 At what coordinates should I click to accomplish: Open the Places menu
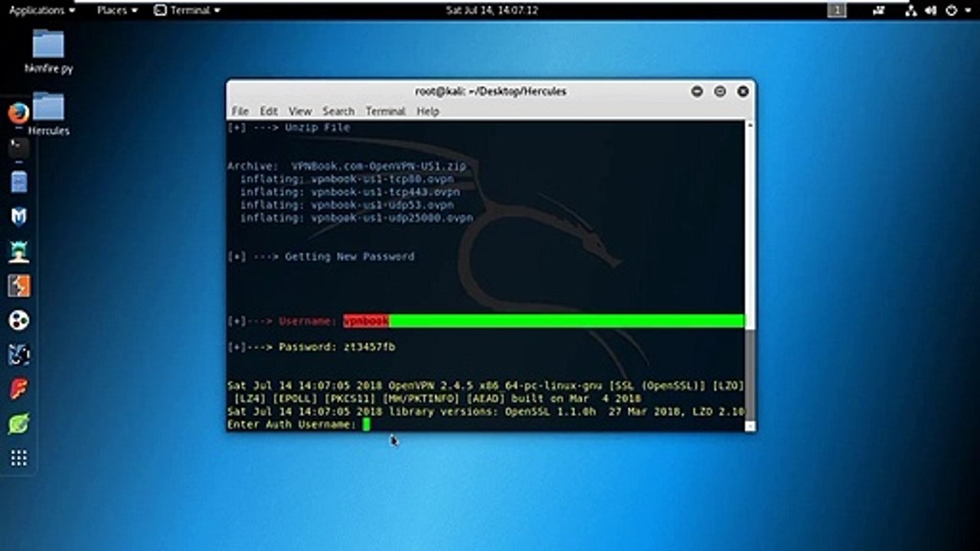click(117, 10)
